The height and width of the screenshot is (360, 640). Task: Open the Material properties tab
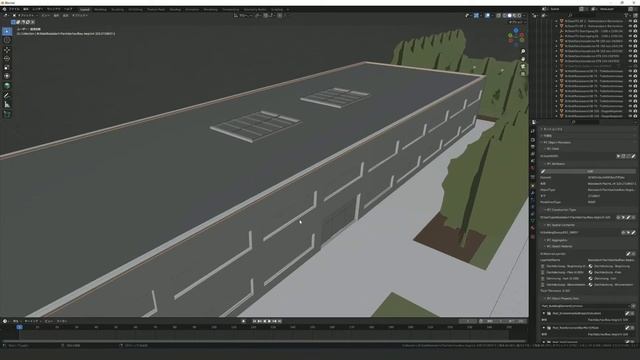coord(533,229)
